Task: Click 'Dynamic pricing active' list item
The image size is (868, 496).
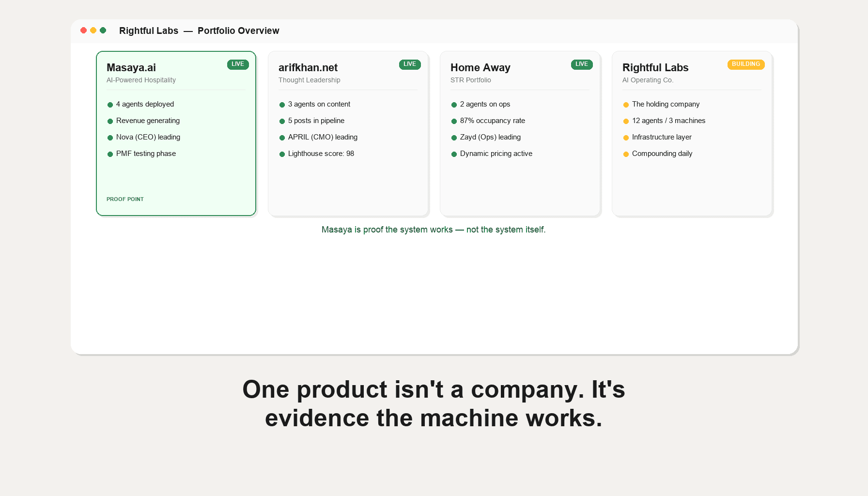Action: tap(496, 154)
